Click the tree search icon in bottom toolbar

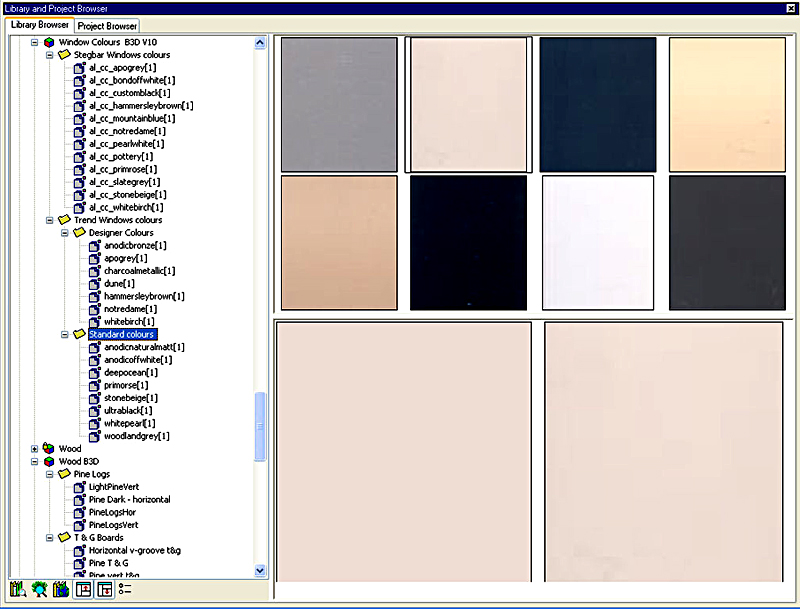40,590
